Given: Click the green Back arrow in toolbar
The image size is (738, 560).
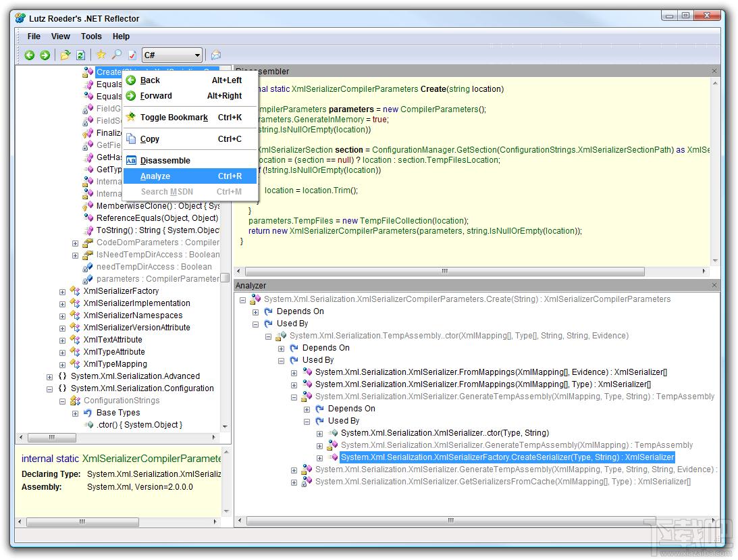Looking at the screenshot, I should (30, 55).
